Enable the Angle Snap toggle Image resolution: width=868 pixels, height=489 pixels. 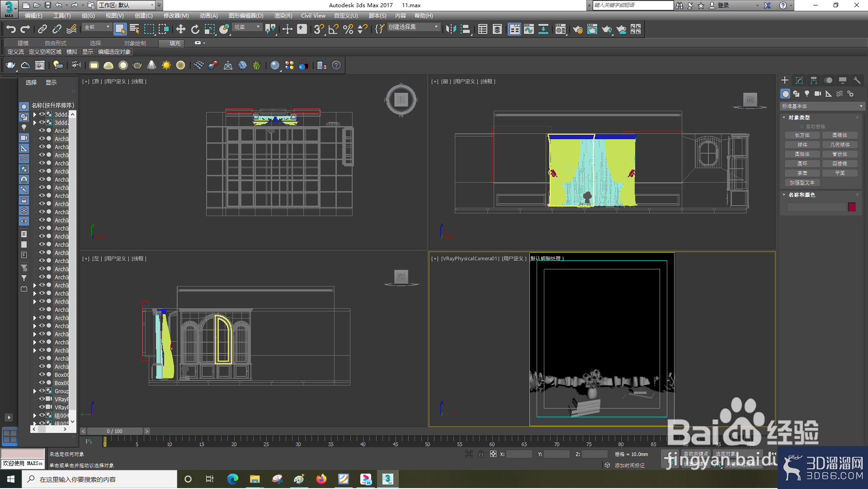click(333, 29)
